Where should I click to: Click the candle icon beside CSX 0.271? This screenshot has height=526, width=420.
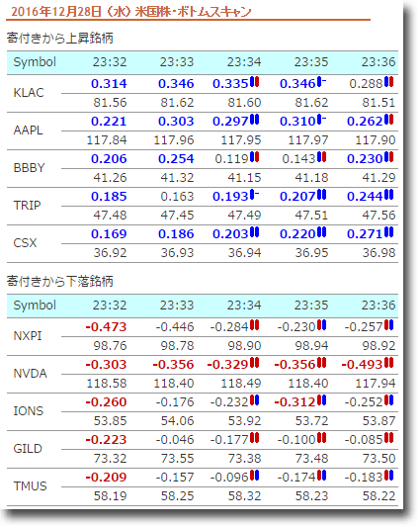pyautogui.click(x=388, y=231)
